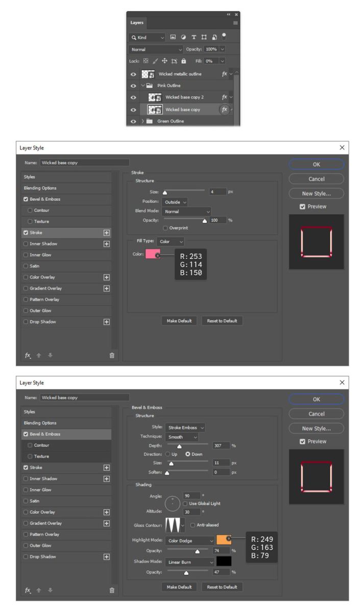Screen dimensions: 364x613
Task: Click plus beside Drop Shadow in Stroke-settings dialog
Action: [x=107, y=322]
